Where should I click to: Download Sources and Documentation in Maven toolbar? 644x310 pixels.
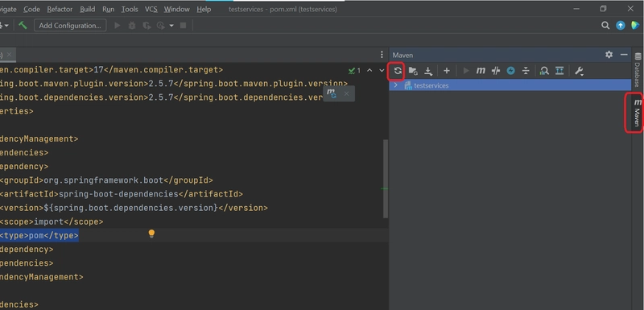click(x=428, y=71)
